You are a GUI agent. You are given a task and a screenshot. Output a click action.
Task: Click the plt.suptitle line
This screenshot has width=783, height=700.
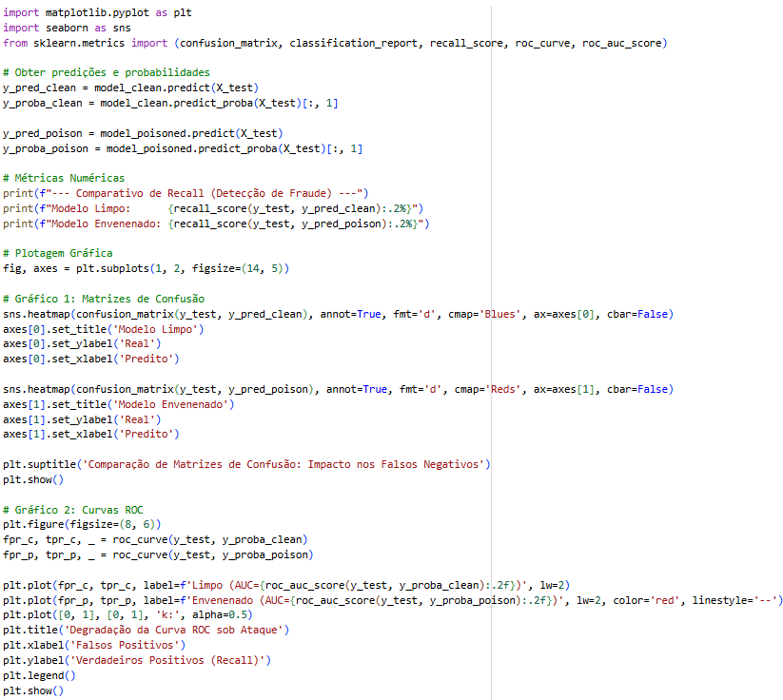[246, 464]
